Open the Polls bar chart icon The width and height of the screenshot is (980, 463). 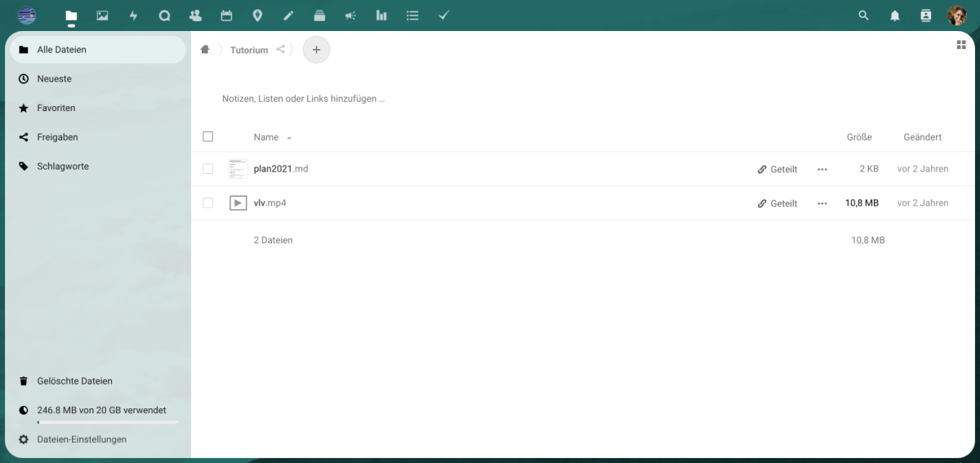tap(381, 16)
